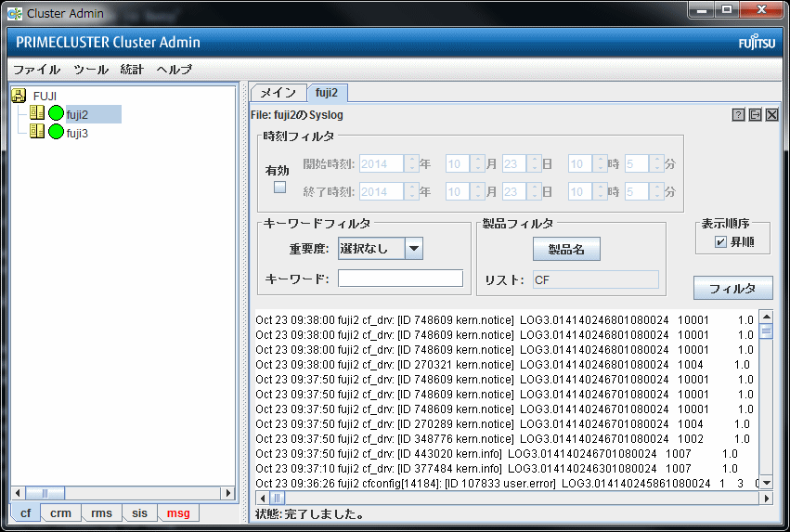Viewport: 790px width, 532px height.
Task: Click the リスト field containing CF
Action: coord(596,279)
